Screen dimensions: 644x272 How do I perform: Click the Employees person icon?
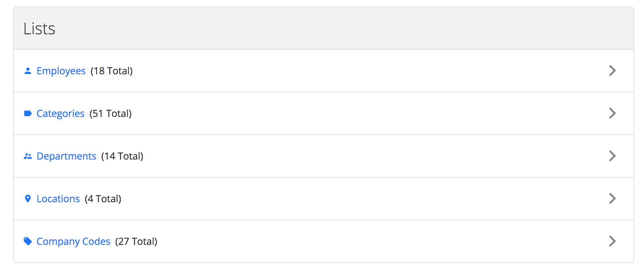click(28, 71)
